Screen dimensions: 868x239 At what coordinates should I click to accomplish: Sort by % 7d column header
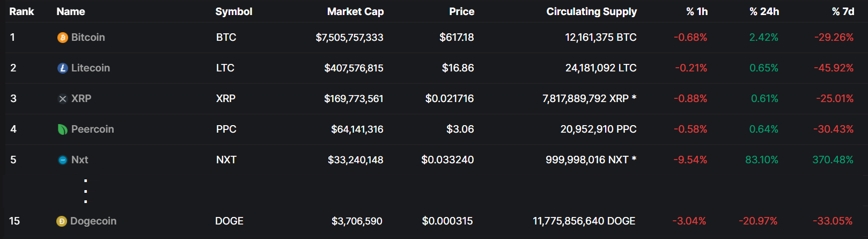pos(843,12)
